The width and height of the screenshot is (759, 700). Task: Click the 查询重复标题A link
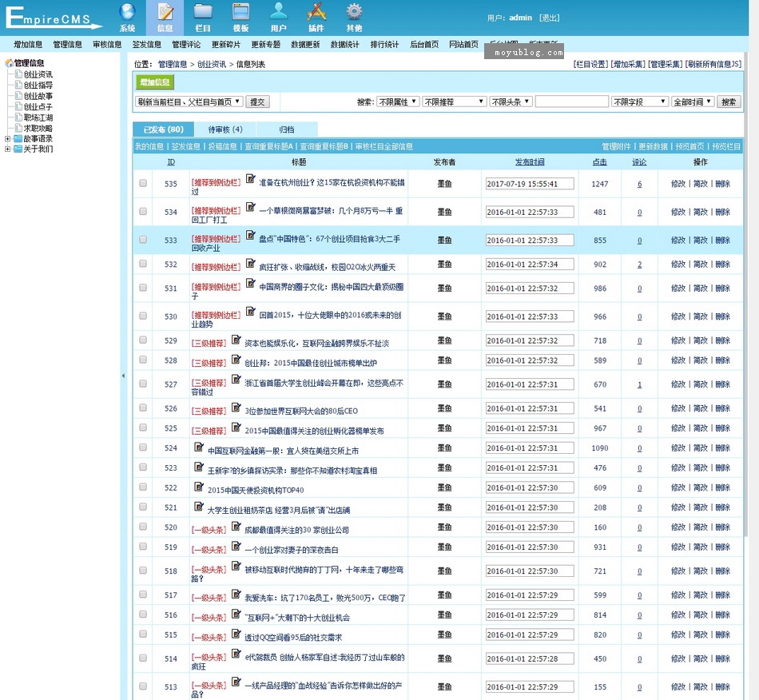coord(268,146)
